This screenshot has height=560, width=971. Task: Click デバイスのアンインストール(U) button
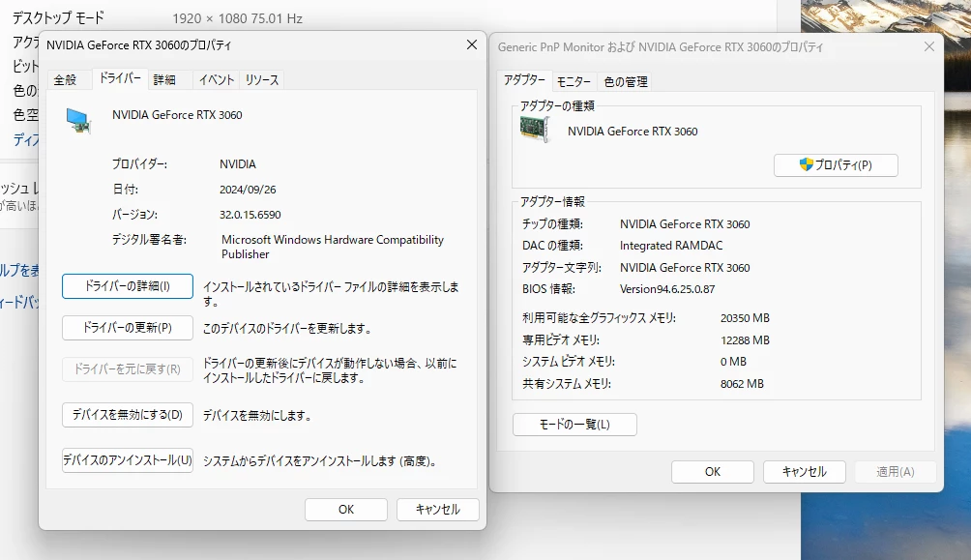(128, 460)
